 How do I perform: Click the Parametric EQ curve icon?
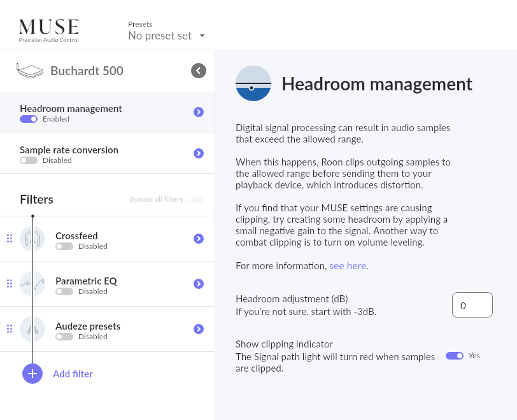point(32,284)
